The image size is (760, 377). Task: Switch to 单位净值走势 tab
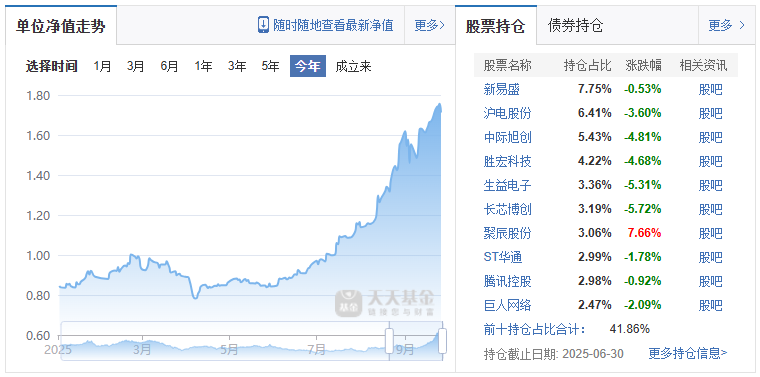(61, 26)
